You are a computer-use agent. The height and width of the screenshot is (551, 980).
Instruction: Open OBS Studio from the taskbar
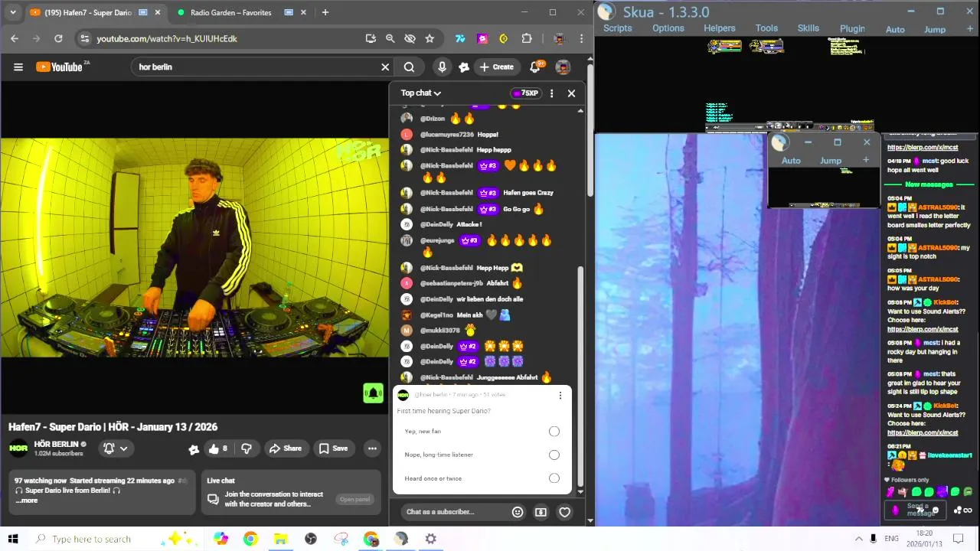pos(311,539)
